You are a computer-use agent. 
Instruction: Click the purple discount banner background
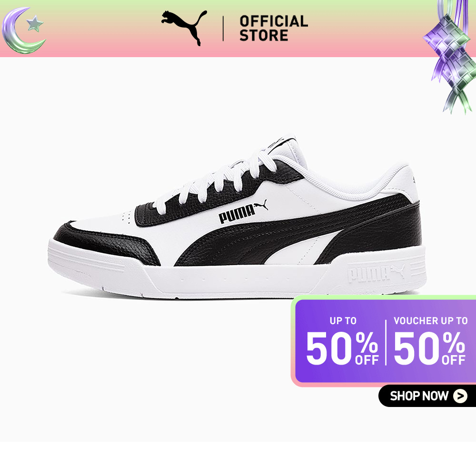click(384, 341)
